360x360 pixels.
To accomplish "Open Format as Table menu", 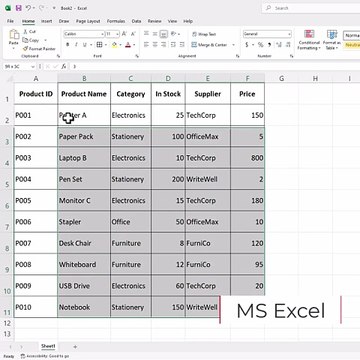I will coord(332,40).
